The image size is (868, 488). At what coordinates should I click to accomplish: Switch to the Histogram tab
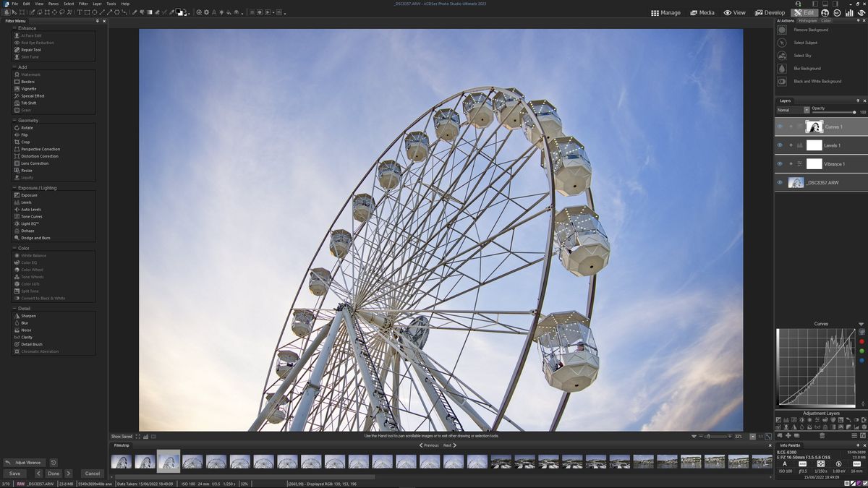pos(807,20)
